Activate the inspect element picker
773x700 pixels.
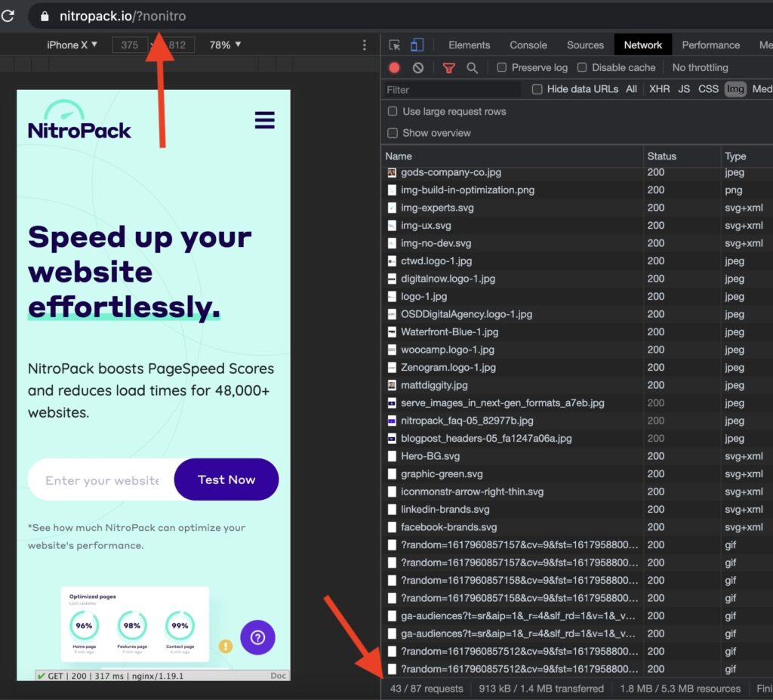[394, 45]
